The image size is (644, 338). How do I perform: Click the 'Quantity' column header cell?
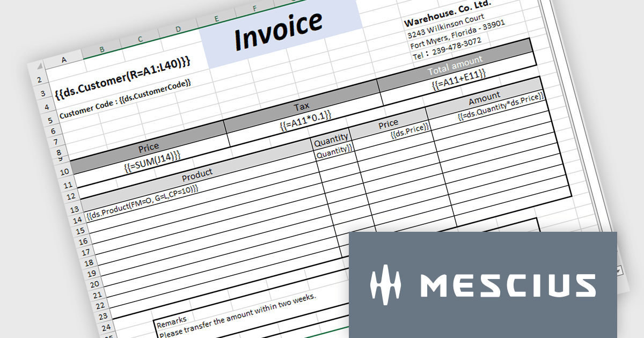331,141
